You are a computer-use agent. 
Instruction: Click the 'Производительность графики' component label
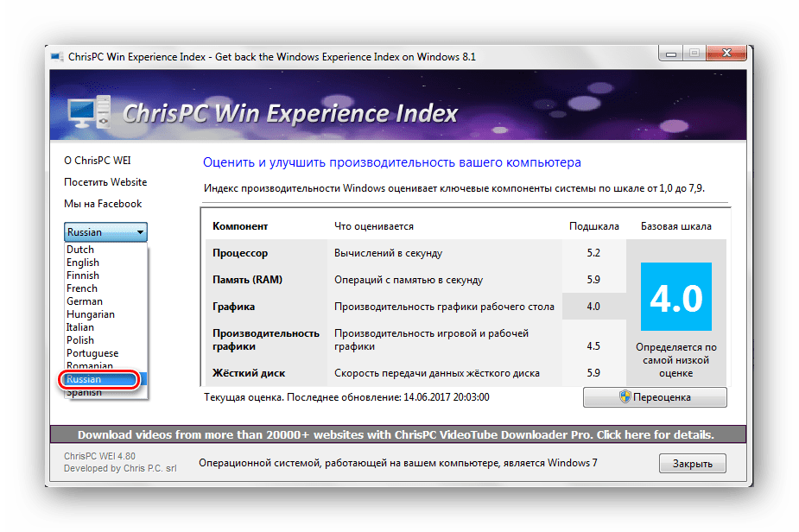coord(266,340)
